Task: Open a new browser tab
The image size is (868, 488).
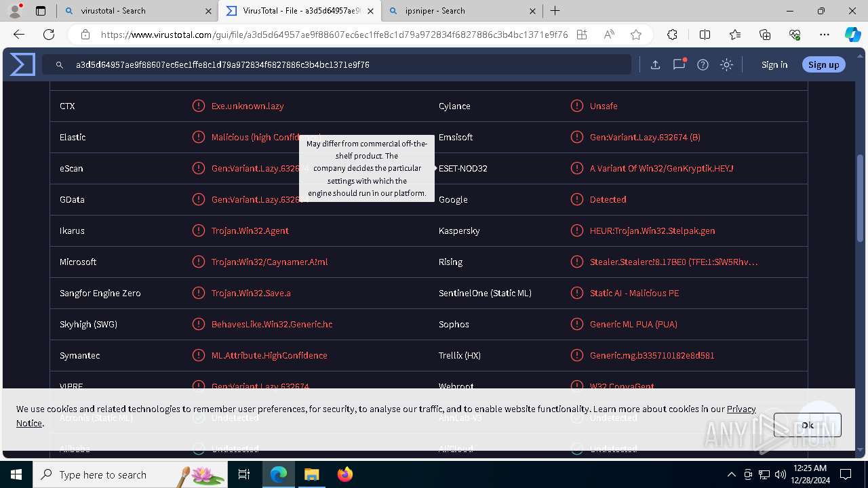Action: point(555,11)
